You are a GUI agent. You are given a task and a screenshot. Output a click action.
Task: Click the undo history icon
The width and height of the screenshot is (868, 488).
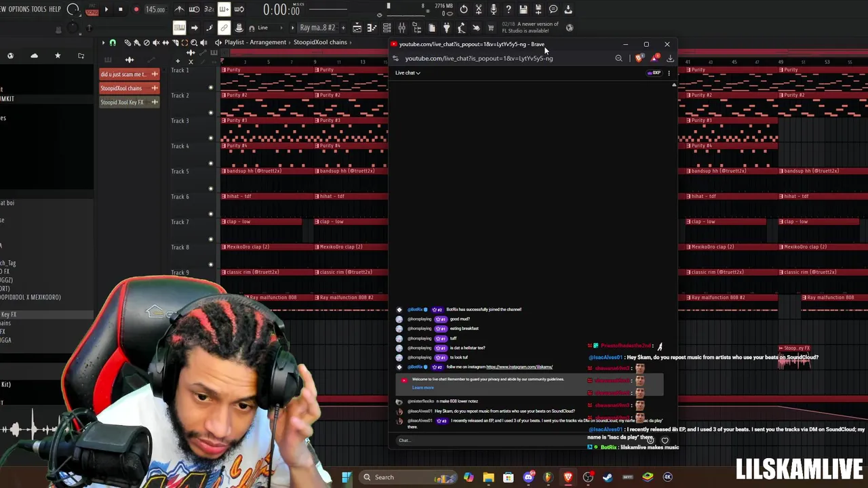tap(464, 9)
